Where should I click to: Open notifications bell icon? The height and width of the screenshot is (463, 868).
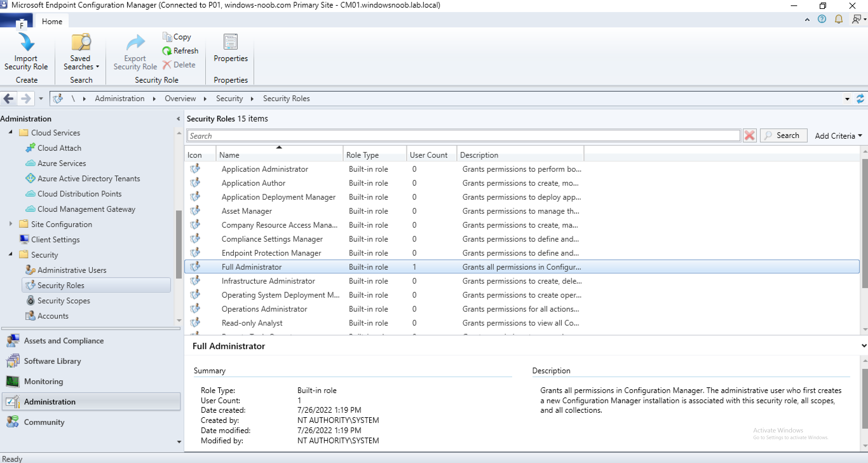point(839,19)
